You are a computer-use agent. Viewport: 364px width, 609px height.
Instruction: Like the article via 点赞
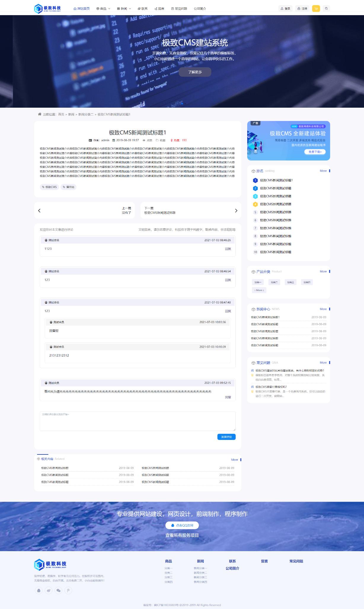coord(148,140)
